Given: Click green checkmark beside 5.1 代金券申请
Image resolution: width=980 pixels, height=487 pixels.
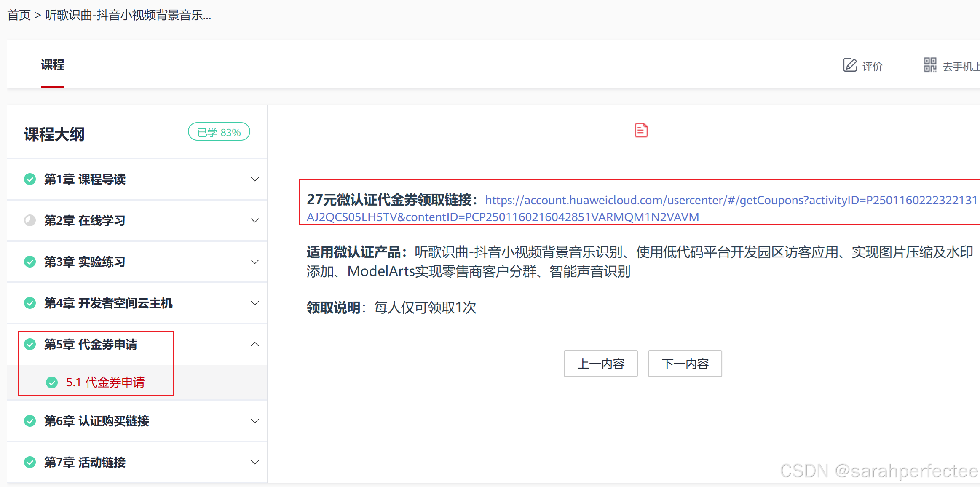Looking at the screenshot, I should click(52, 382).
